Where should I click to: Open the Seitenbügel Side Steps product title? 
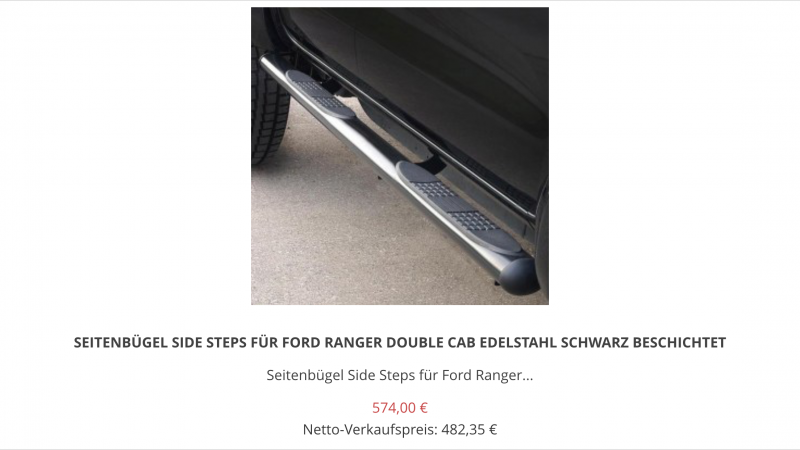coord(399,342)
